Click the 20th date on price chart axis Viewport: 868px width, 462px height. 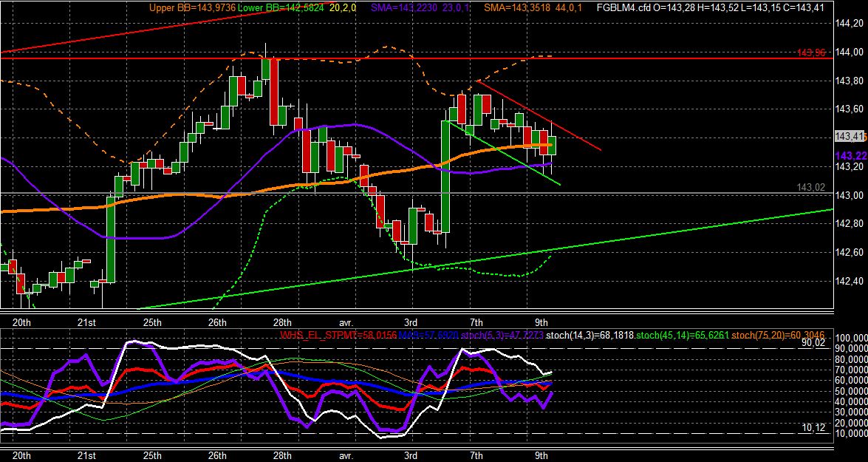click(21, 322)
